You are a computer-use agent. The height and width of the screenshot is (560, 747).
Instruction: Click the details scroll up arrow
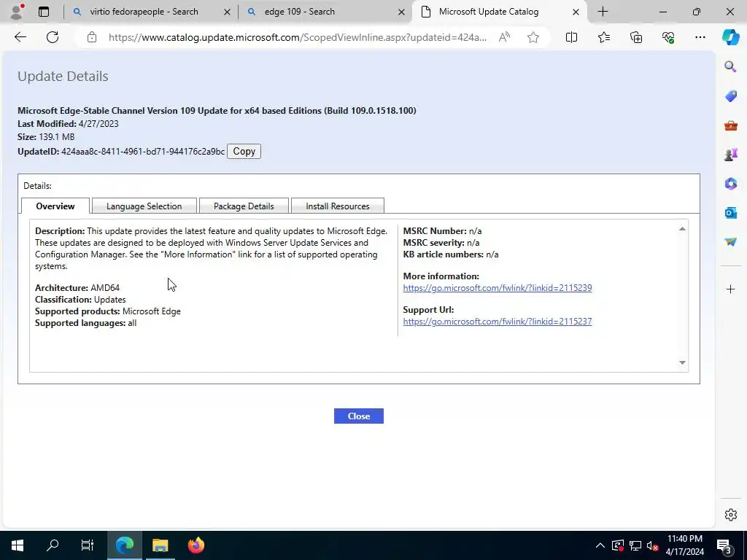point(682,229)
